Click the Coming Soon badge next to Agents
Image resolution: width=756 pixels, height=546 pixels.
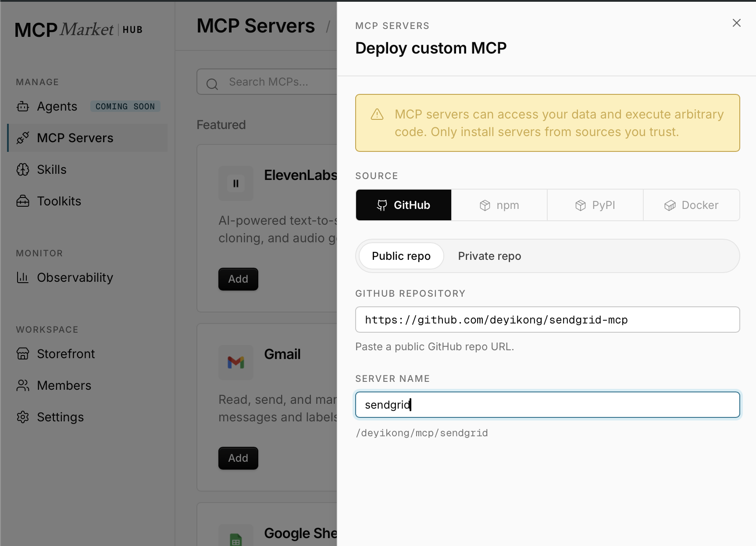[x=125, y=106]
